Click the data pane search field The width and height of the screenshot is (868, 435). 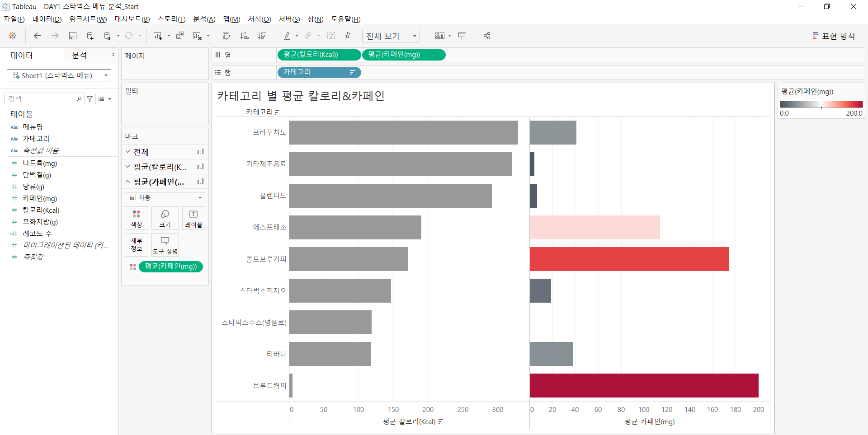[44, 99]
